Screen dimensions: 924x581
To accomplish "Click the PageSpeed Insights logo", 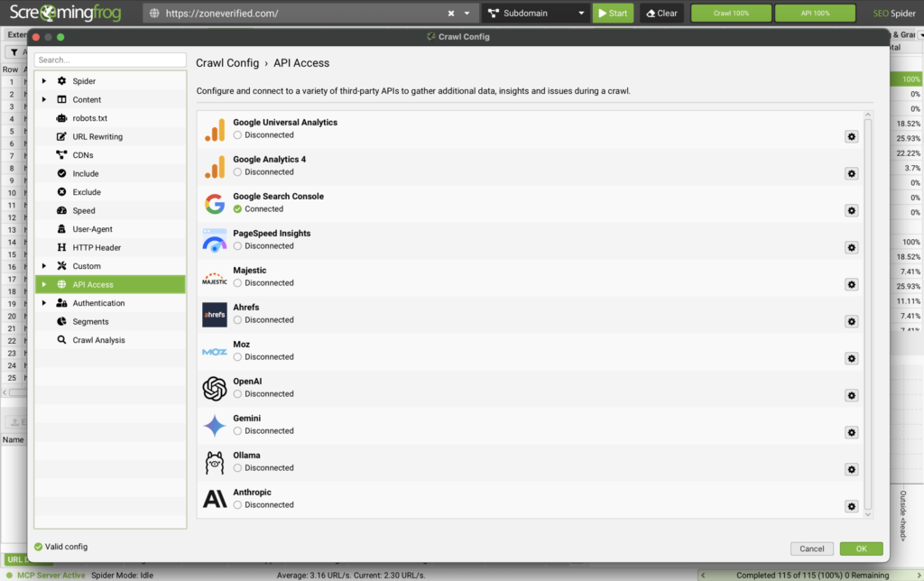I will coord(215,240).
